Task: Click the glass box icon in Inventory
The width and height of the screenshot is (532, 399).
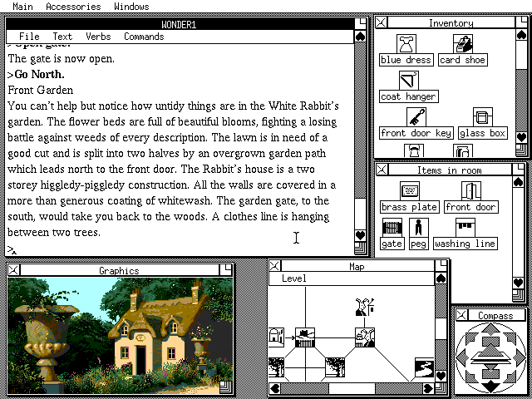Action: pyautogui.click(x=482, y=117)
